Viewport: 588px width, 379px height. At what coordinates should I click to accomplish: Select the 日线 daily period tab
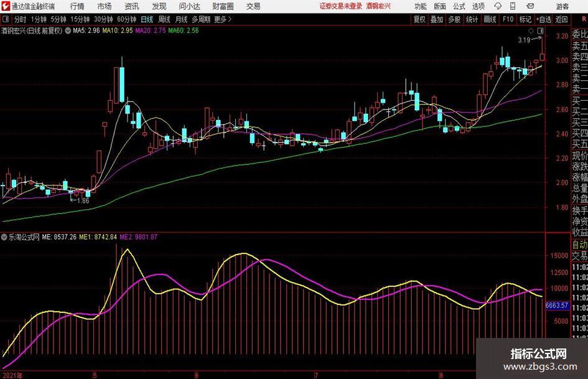147,19
